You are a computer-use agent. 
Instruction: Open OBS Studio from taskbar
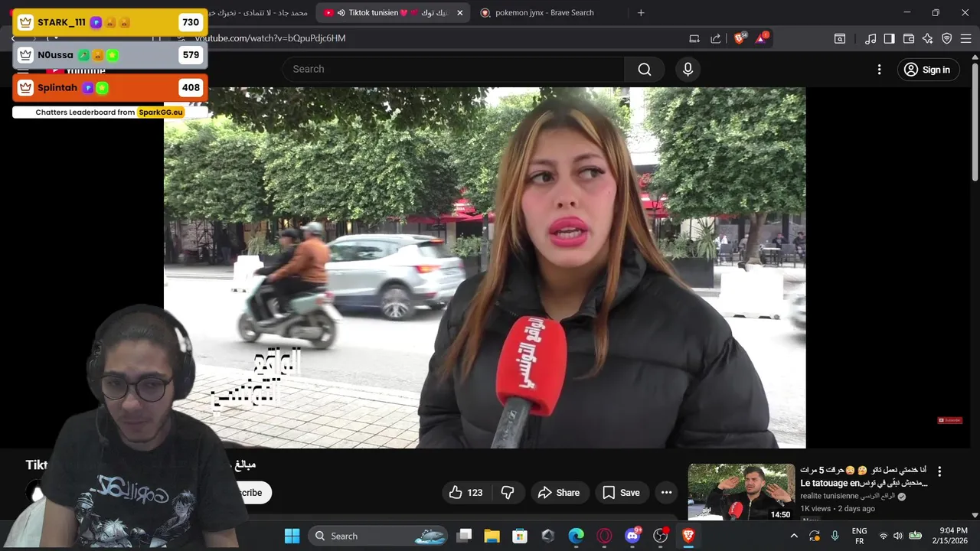point(660,536)
